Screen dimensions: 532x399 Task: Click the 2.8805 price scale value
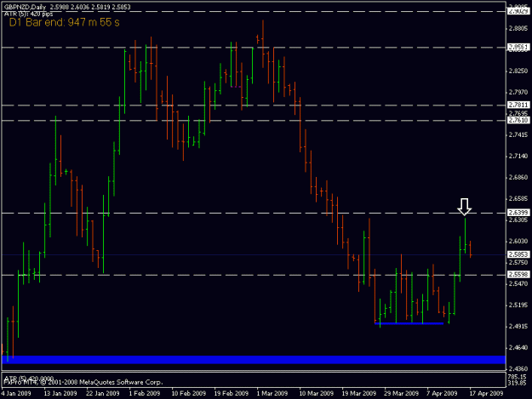point(518,28)
